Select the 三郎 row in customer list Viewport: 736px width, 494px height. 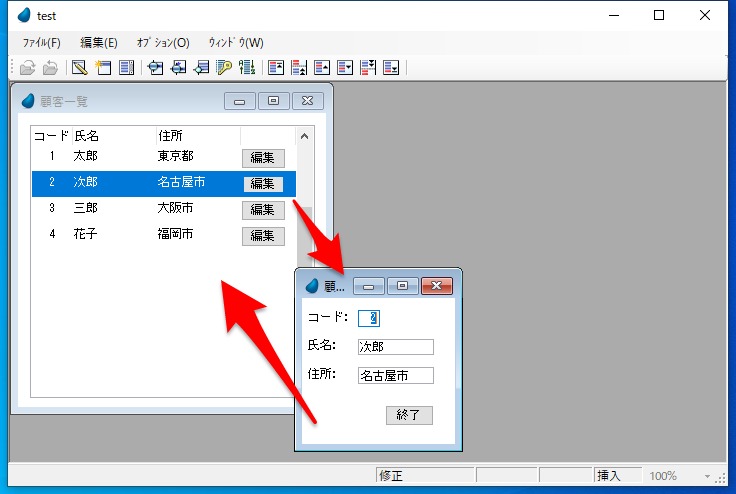point(130,209)
